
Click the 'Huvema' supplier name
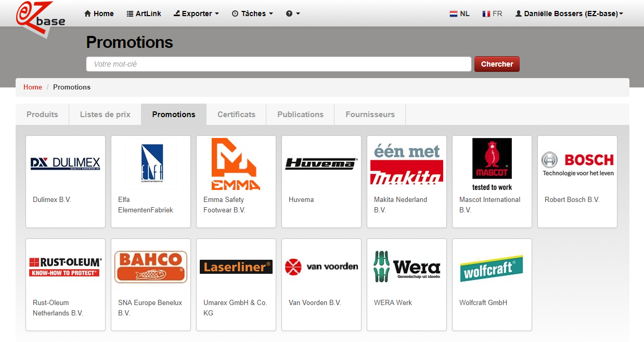[301, 199]
